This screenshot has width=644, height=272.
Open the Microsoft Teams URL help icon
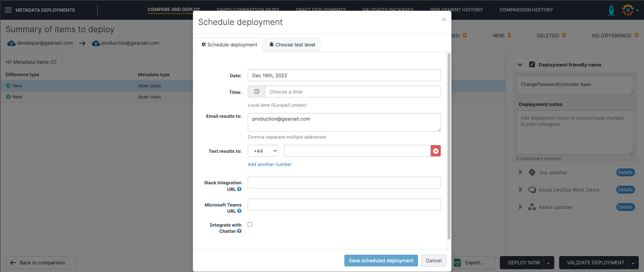click(x=239, y=211)
